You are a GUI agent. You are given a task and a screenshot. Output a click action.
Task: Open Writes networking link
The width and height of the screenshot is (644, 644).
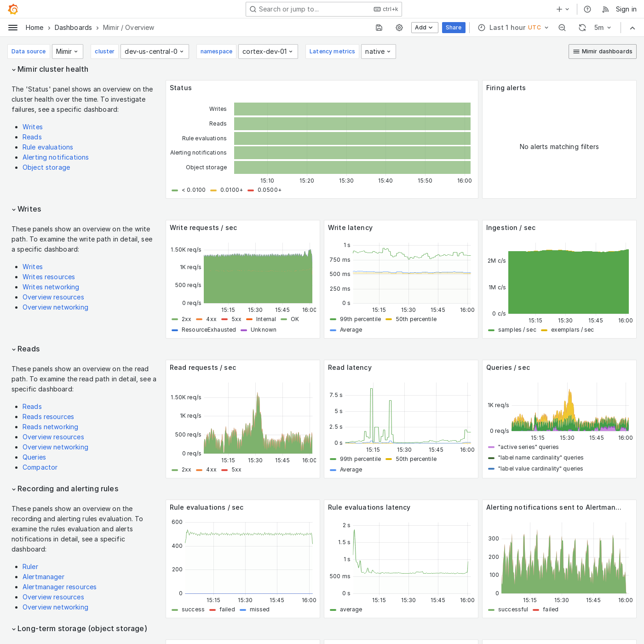51,287
